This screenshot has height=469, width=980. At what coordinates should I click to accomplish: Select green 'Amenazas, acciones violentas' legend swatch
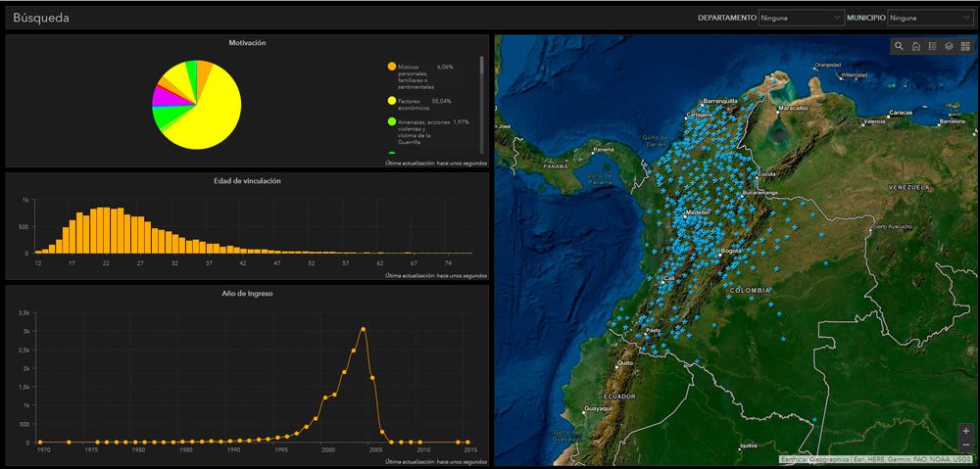(x=392, y=121)
